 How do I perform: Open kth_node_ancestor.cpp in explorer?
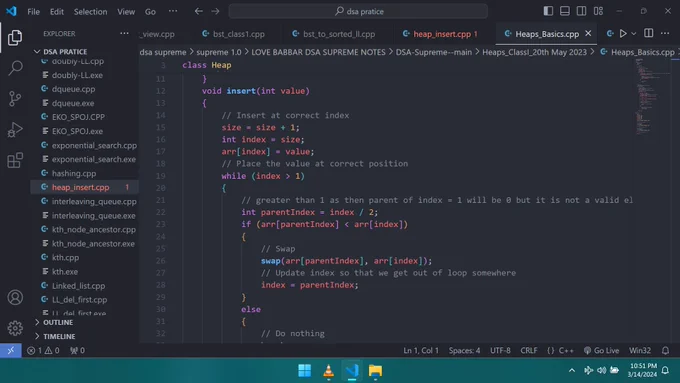85,229
